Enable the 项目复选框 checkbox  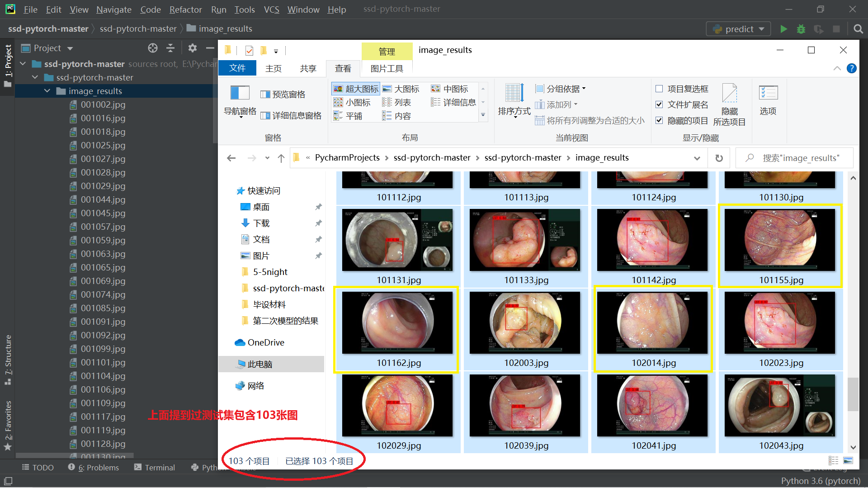pyautogui.click(x=659, y=89)
